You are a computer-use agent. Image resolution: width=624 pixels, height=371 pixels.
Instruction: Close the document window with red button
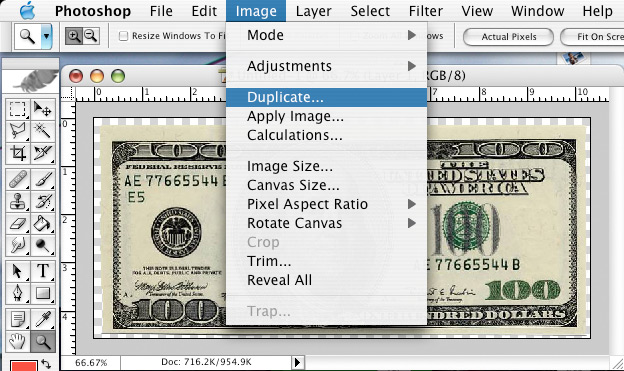coord(76,76)
